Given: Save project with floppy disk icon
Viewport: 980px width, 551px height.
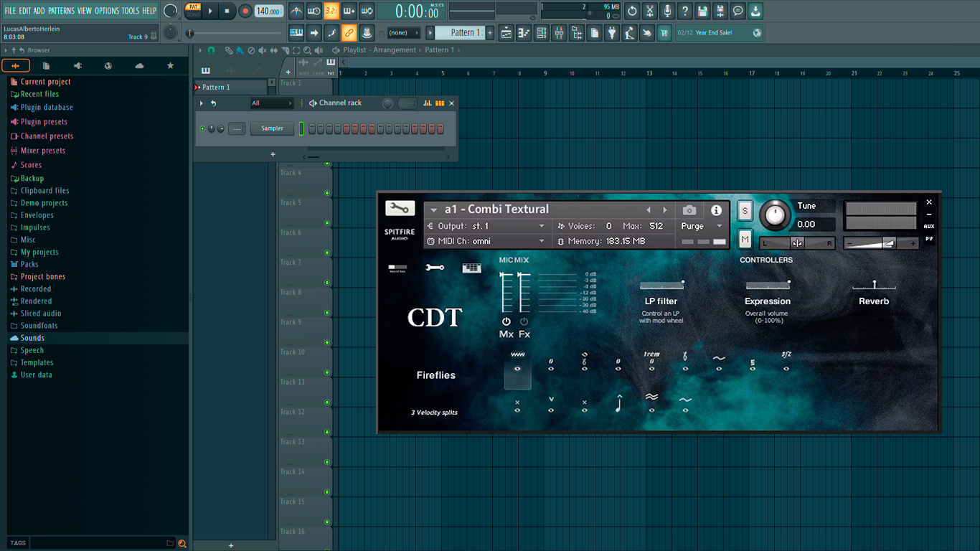Looking at the screenshot, I should coord(703,11).
